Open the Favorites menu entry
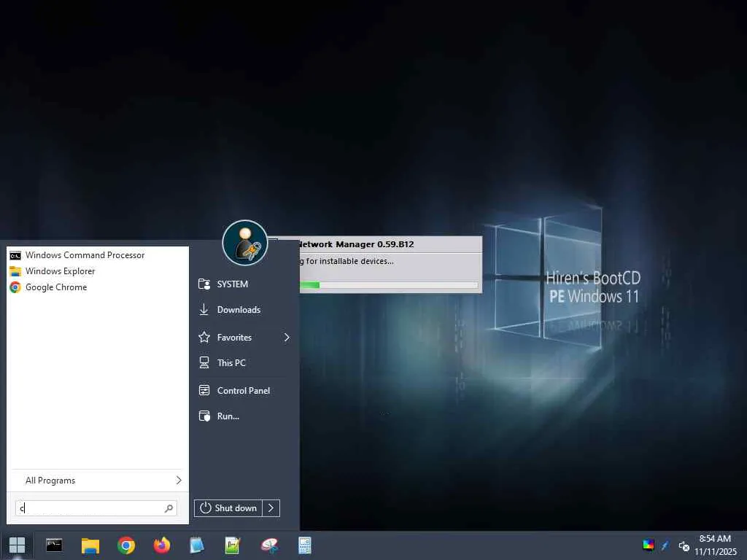This screenshot has width=747, height=560. 245,338
